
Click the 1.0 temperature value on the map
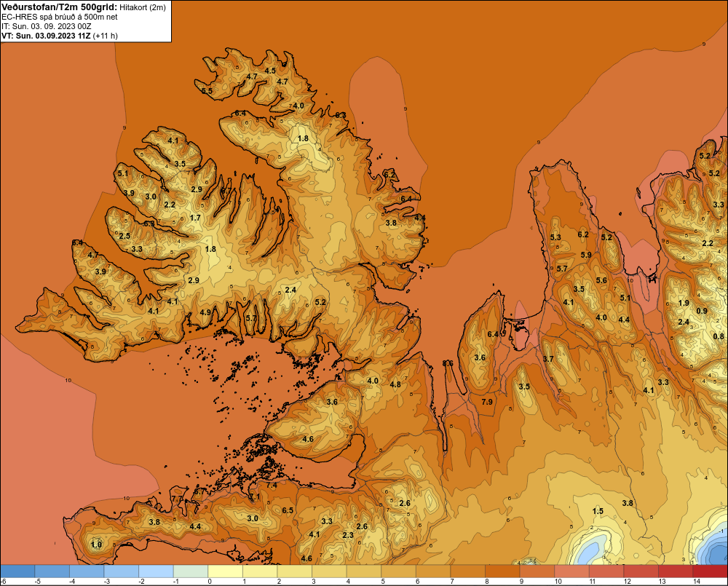[97, 545]
